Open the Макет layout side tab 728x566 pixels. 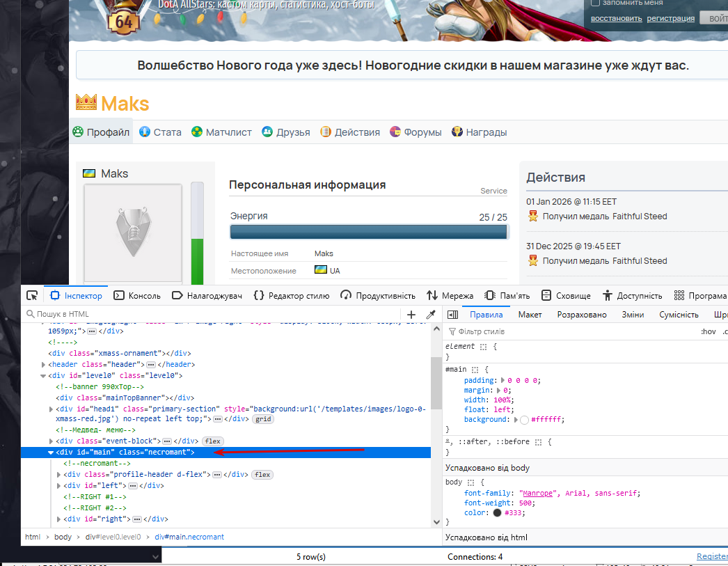(x=530, y=315)
